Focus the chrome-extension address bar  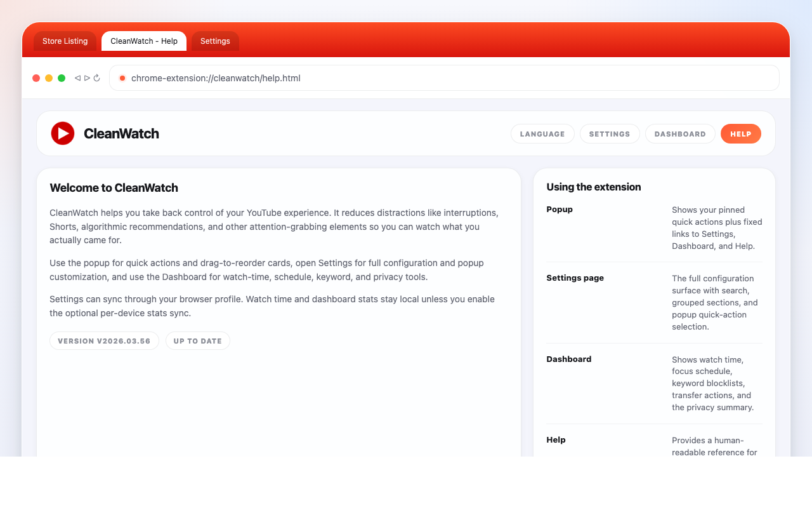point(444,78)
